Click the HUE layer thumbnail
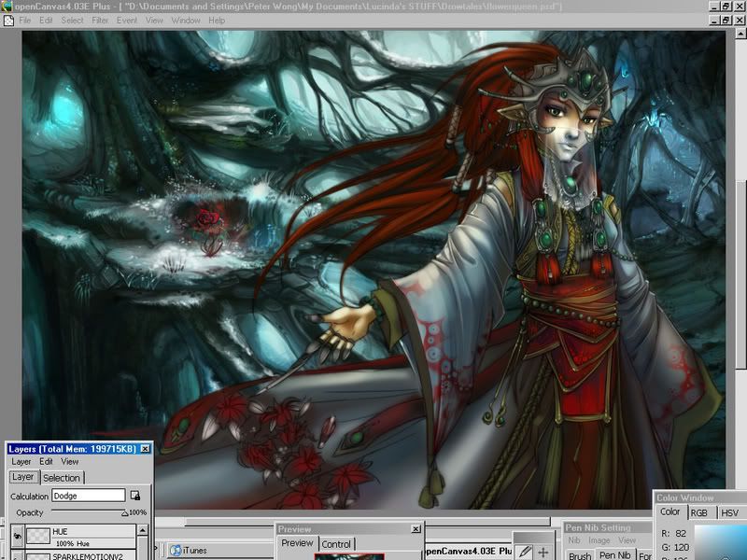The width and height of the screenshot is (747, 560). pos(38,536)
